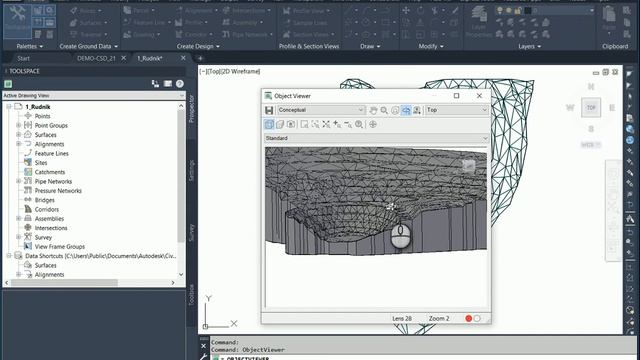This screenshot has height=360, width=640.
Task: Save the Object Viewer image
Action: click(x=269, y=110)
